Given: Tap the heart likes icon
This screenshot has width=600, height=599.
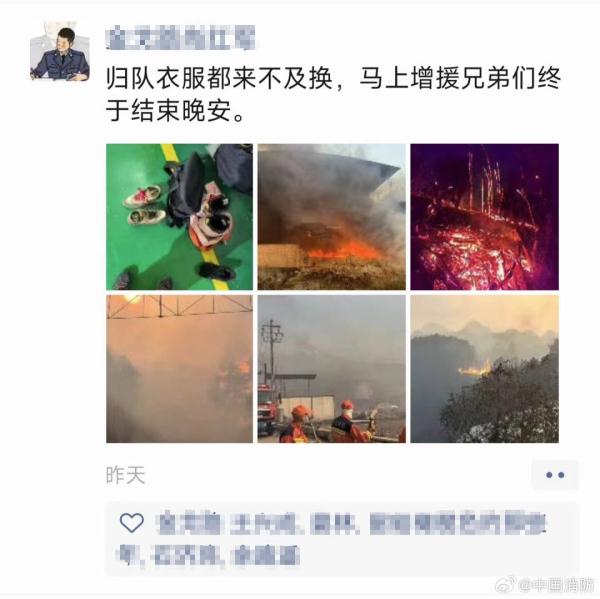Looking at the screenshot, I should coord(132,522).
